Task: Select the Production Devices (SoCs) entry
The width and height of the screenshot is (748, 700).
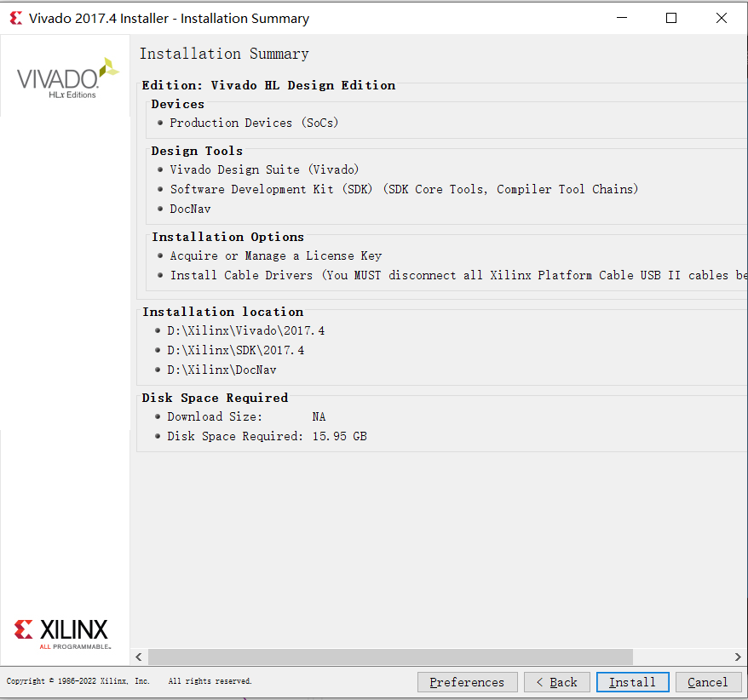Action: (254, 123)
